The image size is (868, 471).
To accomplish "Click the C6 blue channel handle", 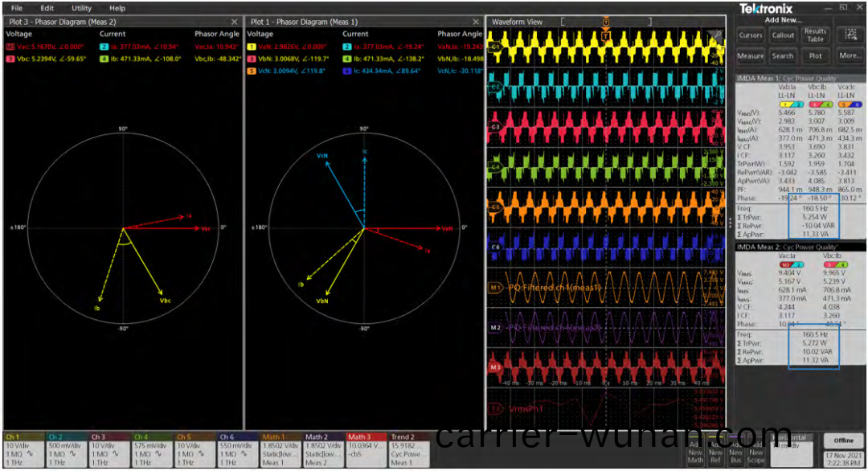I will (495, 247).
